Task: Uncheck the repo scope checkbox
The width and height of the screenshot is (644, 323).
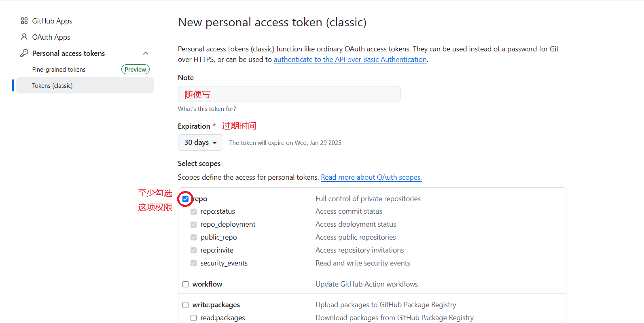Action: [x=185, y=199]
